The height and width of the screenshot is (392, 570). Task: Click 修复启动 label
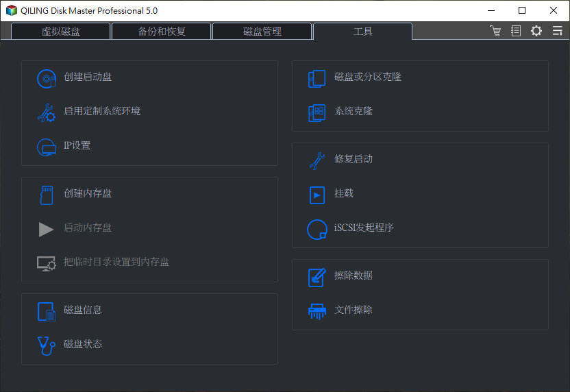click(x=354, y=159)
